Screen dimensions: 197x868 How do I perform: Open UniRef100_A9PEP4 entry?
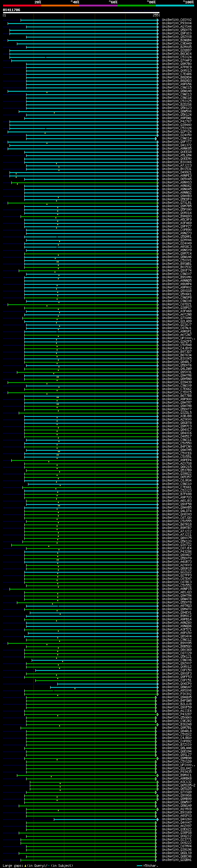[x=176, y=460]
